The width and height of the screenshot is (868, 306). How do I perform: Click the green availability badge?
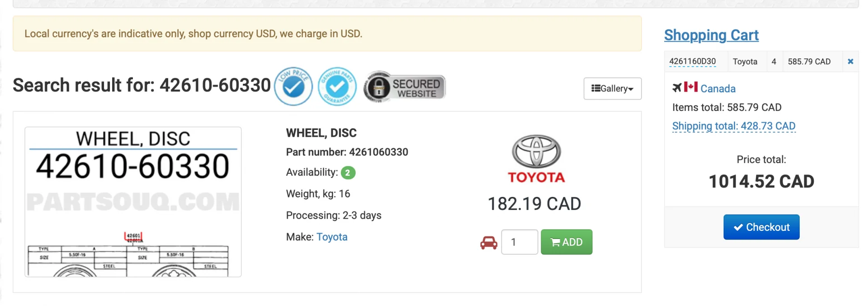click(348, 173)
